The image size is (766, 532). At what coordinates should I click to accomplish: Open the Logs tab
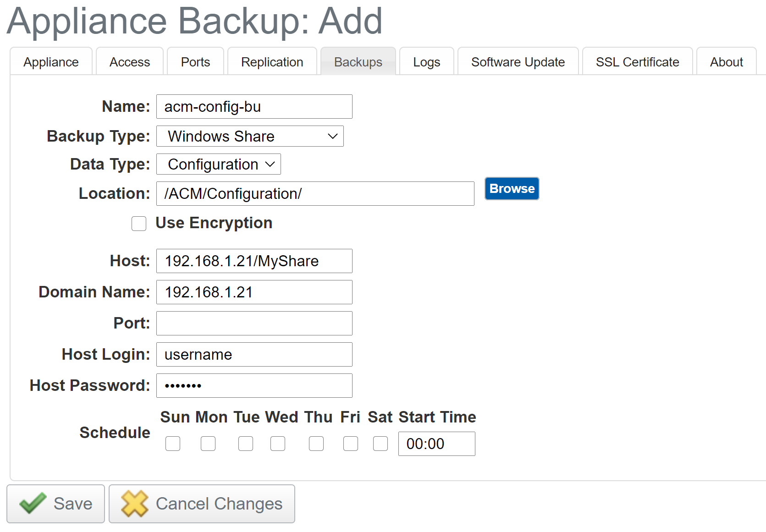pyautogui.click(x=426, y=61)
